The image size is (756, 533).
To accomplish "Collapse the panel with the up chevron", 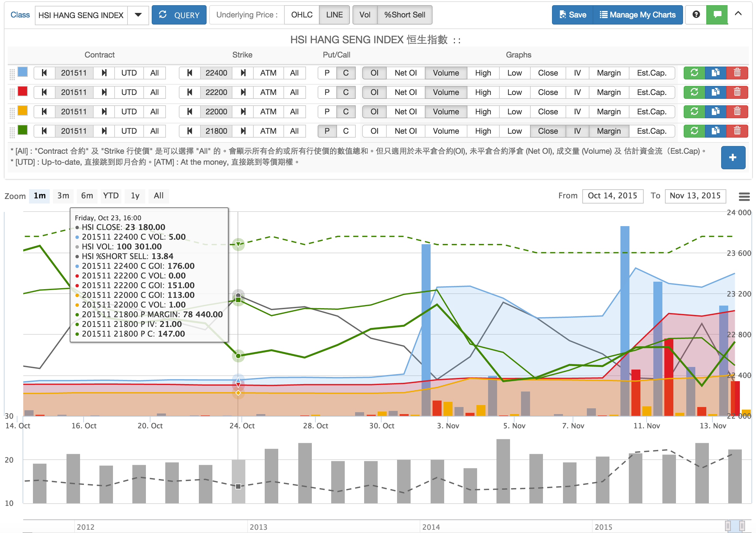I will coord(738,14).
